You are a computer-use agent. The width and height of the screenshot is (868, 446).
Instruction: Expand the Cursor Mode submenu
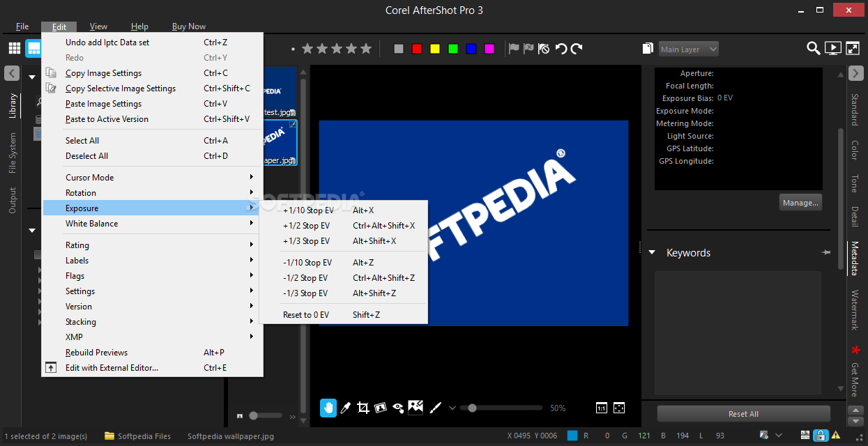149,178
